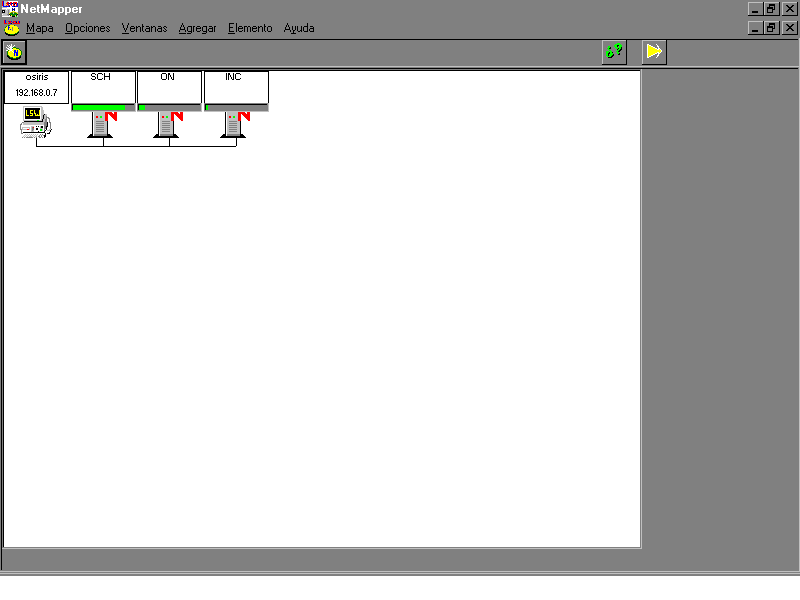This screenshot has height=600, width=800.
Task: Select the ON NetWare server icon
Action: click(168, 124)
